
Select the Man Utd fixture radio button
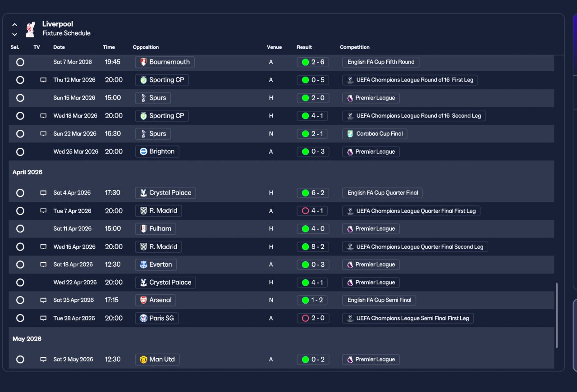pos(20,360)
